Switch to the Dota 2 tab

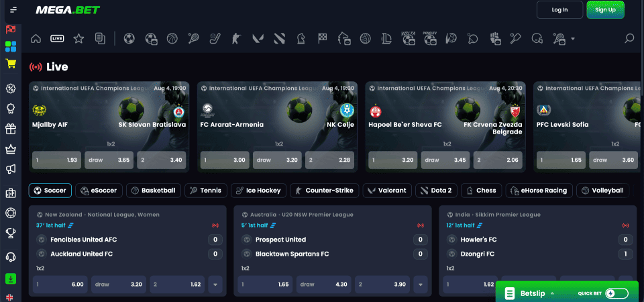tap(436, 191)
